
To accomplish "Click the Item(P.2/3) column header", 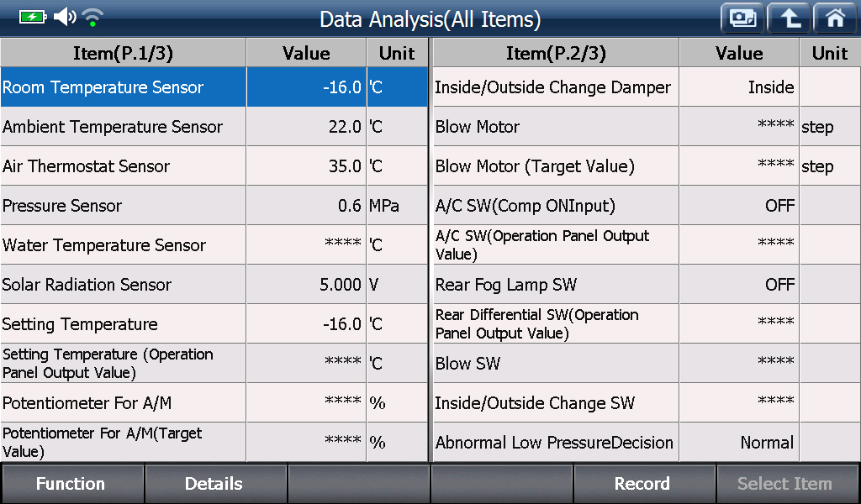I will pyautogui.click(x=556, y=53).
